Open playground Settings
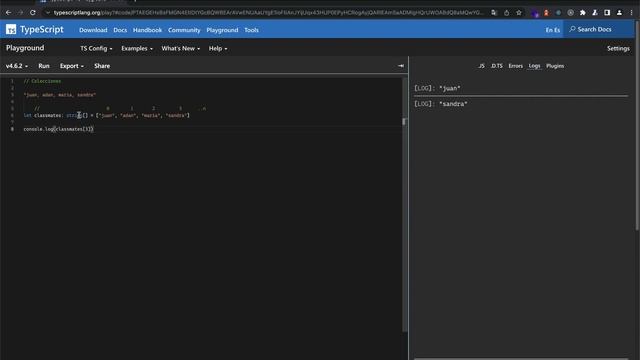The width and height of the screenshot is (640, 360). [618, 48]
